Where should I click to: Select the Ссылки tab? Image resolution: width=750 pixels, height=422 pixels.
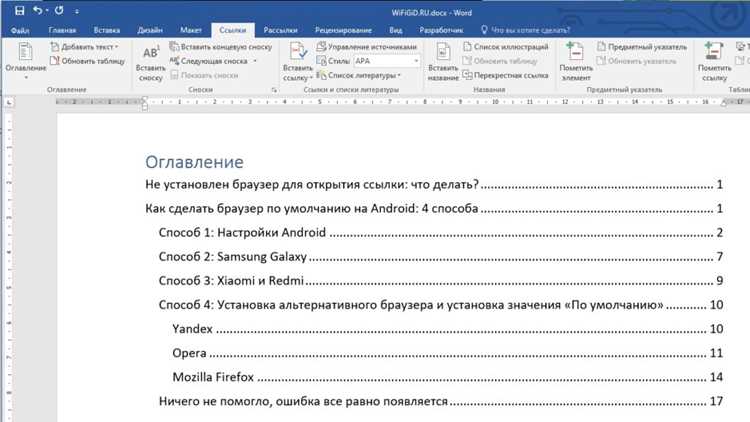coord(232,30)
